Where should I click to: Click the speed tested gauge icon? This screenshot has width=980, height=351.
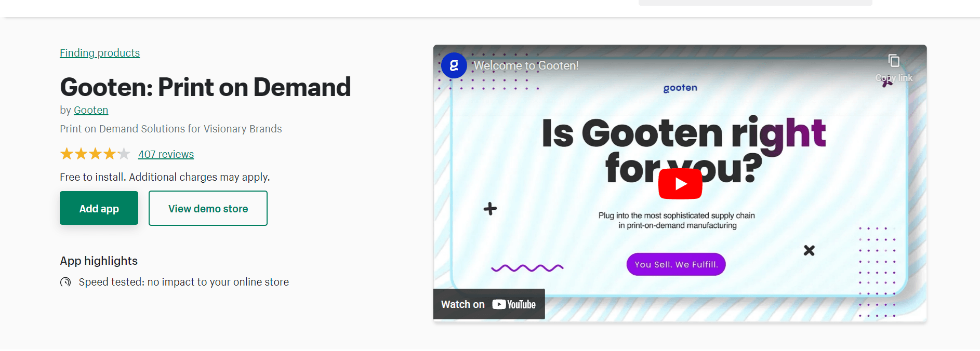coord(65,282)
